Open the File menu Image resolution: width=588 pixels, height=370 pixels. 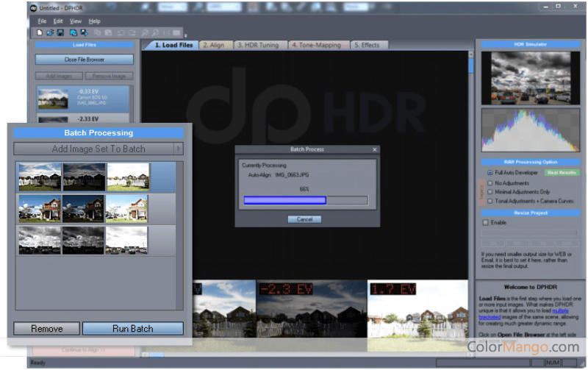(x=42, y=21)
